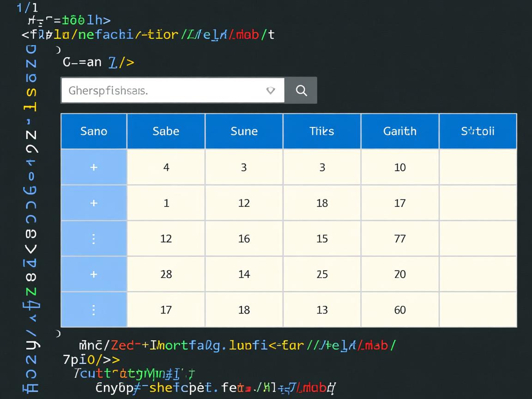Screen dimensions: 532x399
Task: Select the cell containing 77
Action: click(400, 238)
